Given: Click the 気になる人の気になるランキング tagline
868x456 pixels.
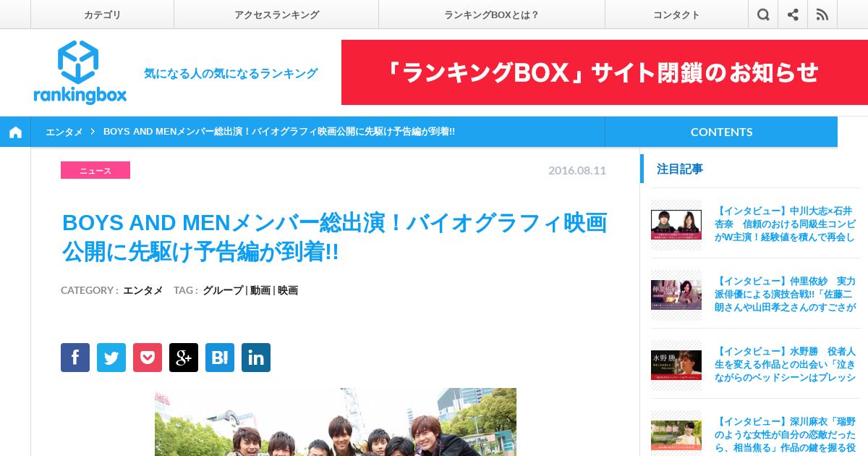Looking at the screenshot, I should tap(231, 73).
